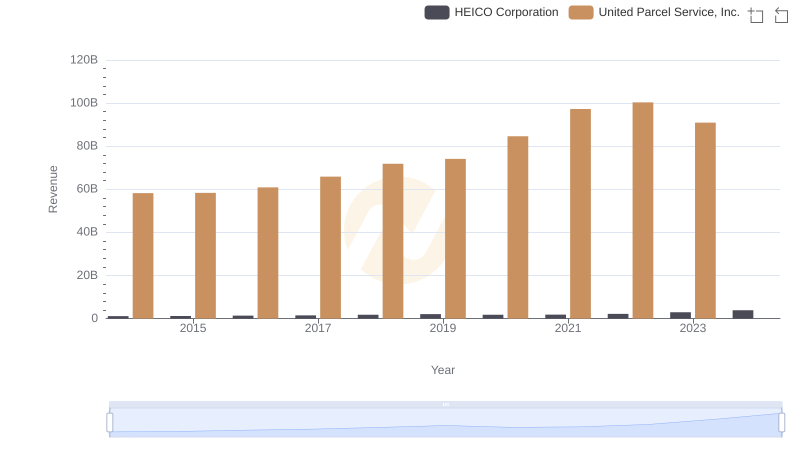This screenshot has height=461, width=800.
Task: Click the UPS bar above 2021 label
Action: [x=581, y=214]
